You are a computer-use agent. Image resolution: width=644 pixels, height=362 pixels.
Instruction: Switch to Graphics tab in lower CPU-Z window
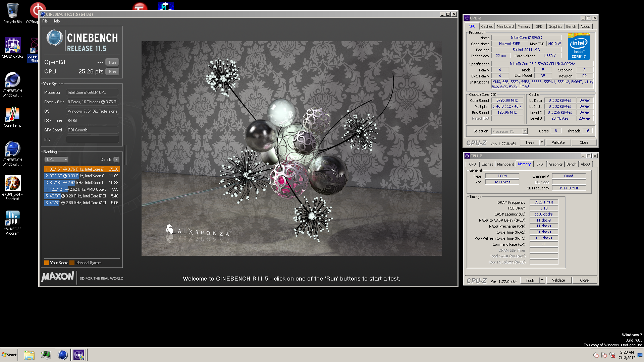click(x=556, y=164)
